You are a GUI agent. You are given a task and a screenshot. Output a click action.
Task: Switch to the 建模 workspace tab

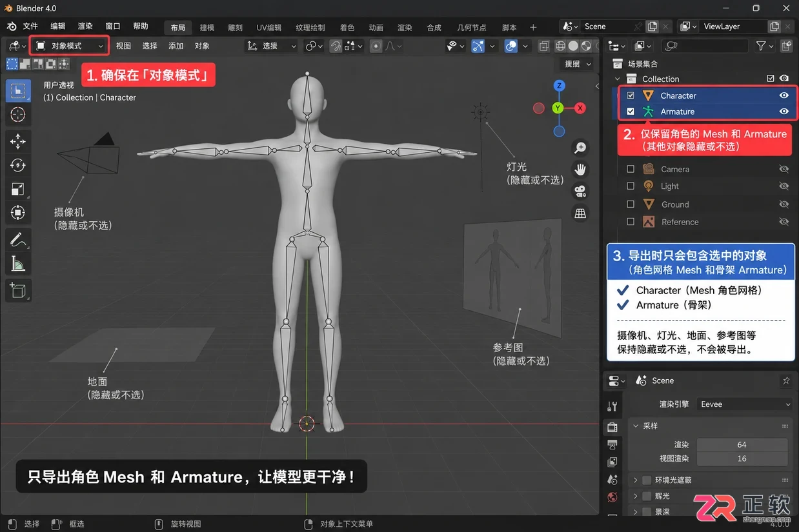coord(207,28)
